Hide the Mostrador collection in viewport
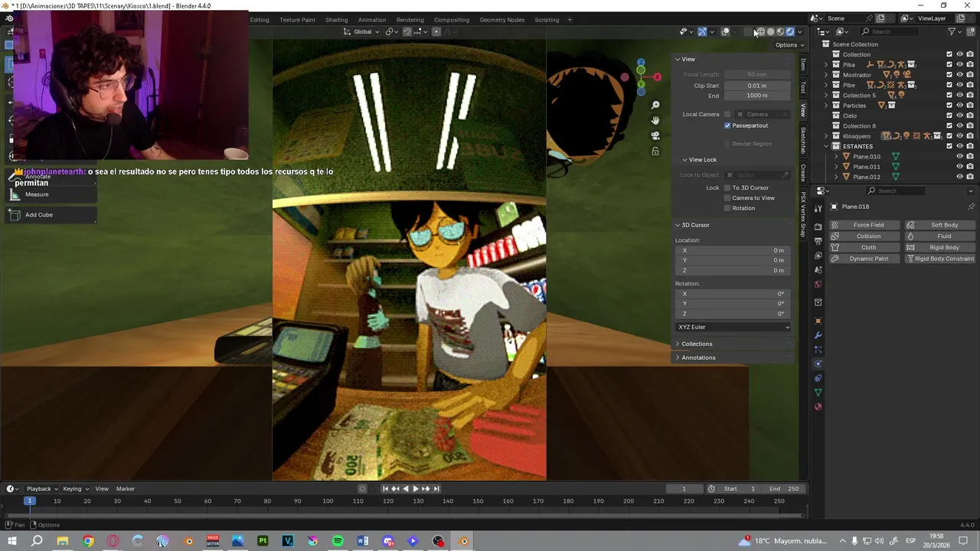Image resolution: width=980 pixels, height=551 pixels. click(x=960, y=75)
